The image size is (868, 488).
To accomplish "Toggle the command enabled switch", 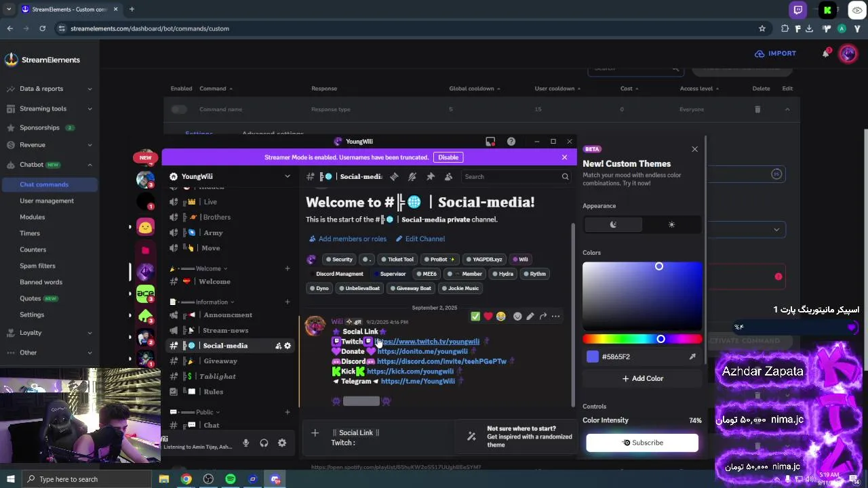I will point(178,109).
